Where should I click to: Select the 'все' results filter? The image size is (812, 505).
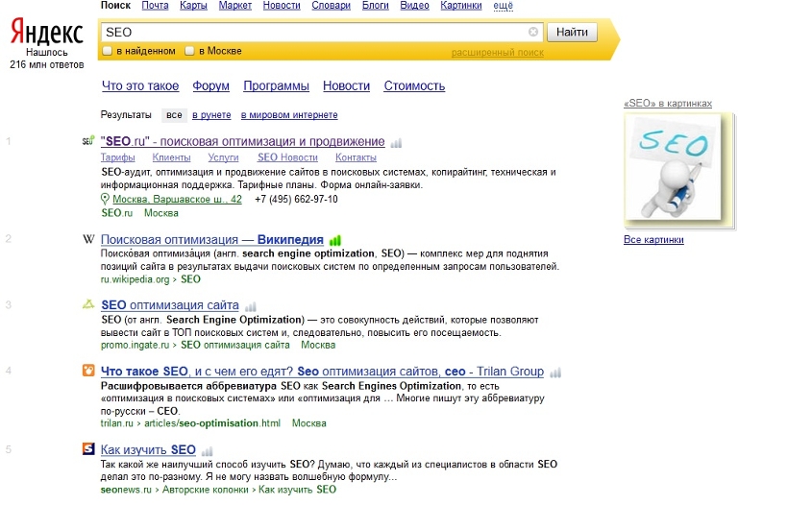tap(174, 115)
